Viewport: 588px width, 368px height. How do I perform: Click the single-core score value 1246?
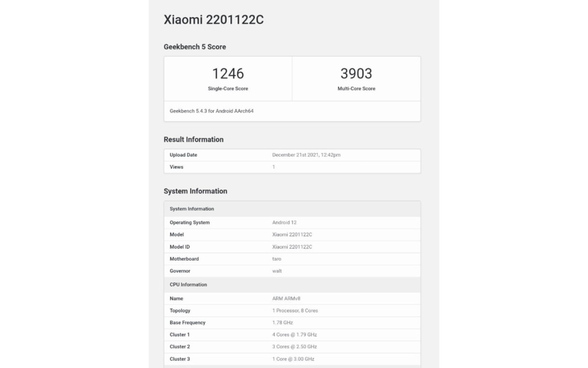point(228,74)
